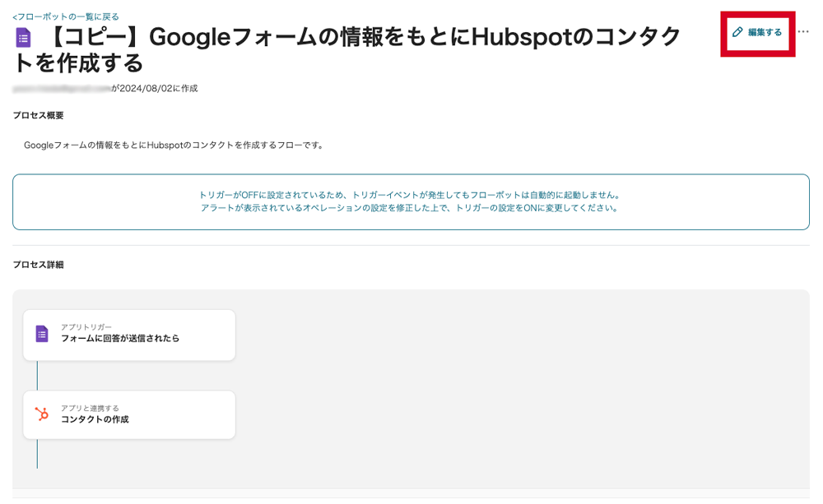Click the creation date text 2024/08/02に作成
Viewport: 823px width, 504px height.
(159, 88)
